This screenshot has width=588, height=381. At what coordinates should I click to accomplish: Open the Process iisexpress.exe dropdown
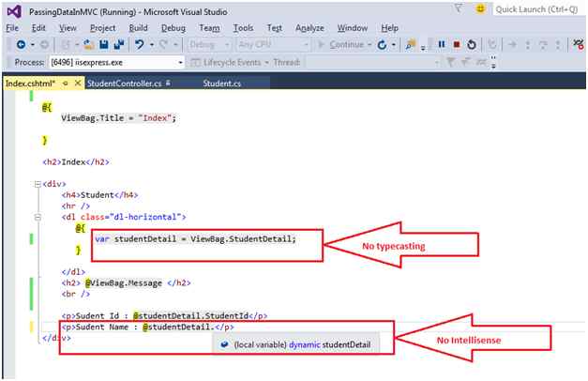click(x=116, y=62)
